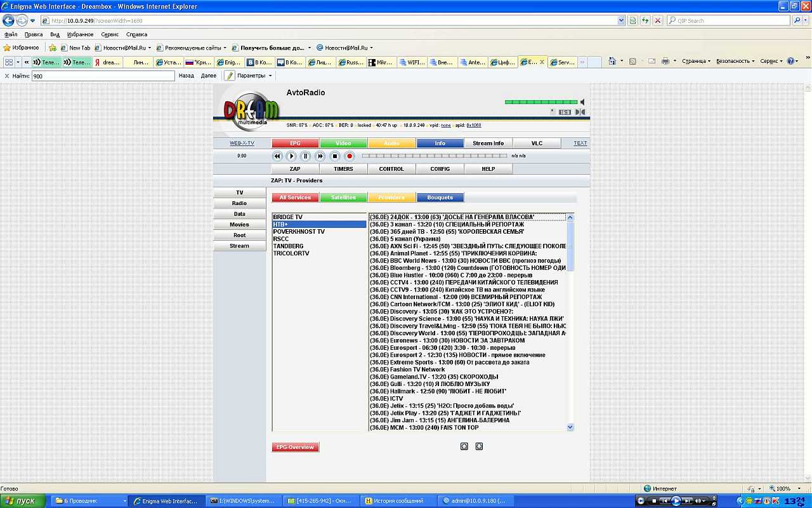The width and height of the screenshot is (812, 508).
Task: Open the green Video tab
Action: [x=343, y=143]
